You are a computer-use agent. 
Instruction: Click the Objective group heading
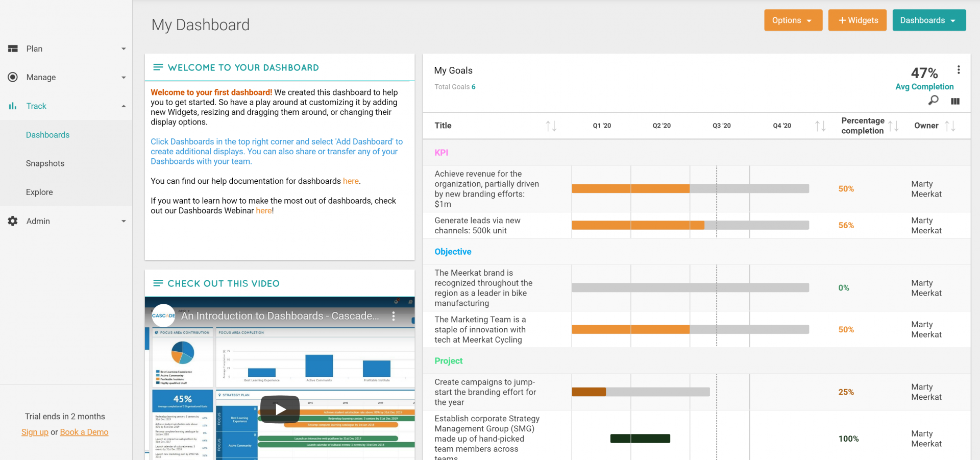(453, 252)
